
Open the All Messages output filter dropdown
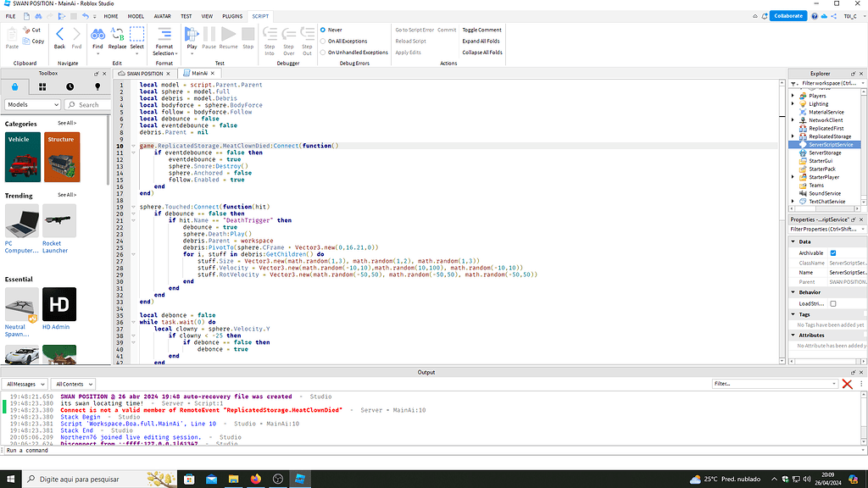[x=26, y=384]
